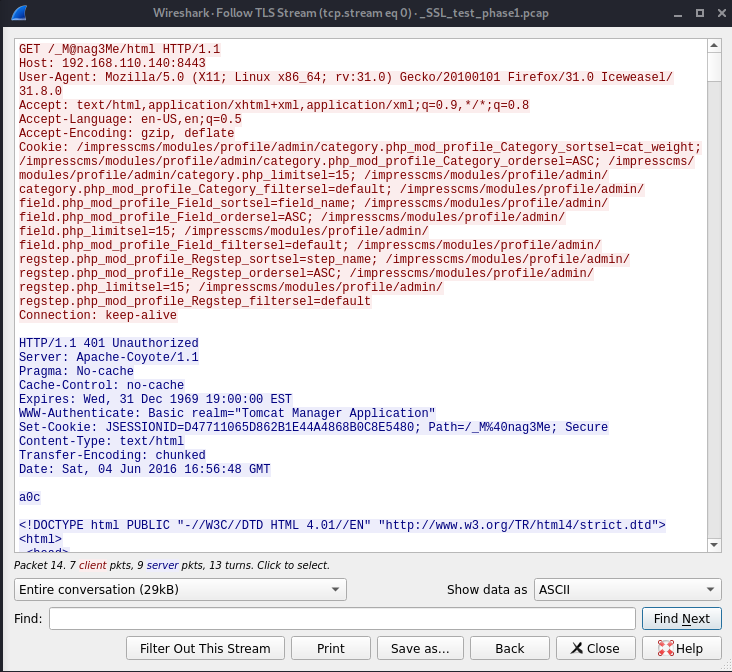Viewport: 732px width, 672px height.
Task: Click the WWW-Authenticate header line
Action: [x=227, y=413]
